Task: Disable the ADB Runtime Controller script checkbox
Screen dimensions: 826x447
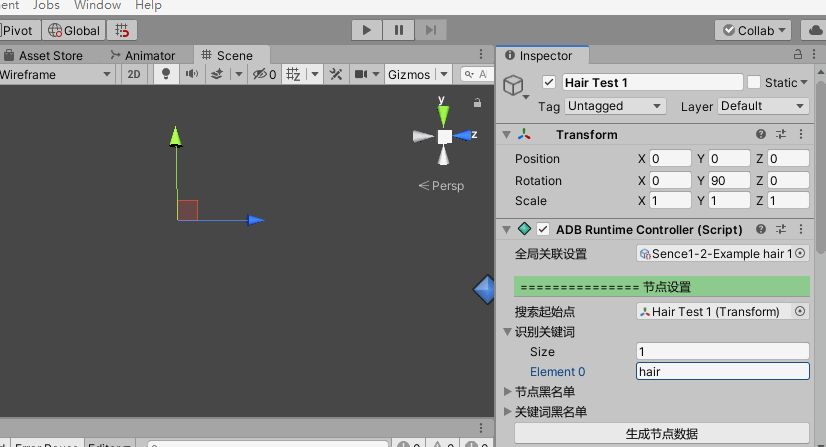Action: [543, 229]
